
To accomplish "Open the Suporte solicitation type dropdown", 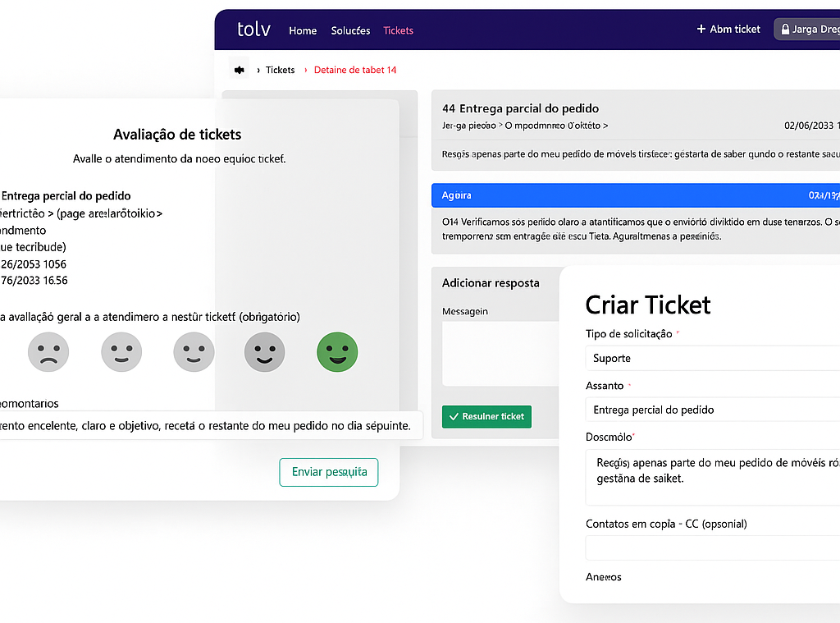I will [712, 358].
